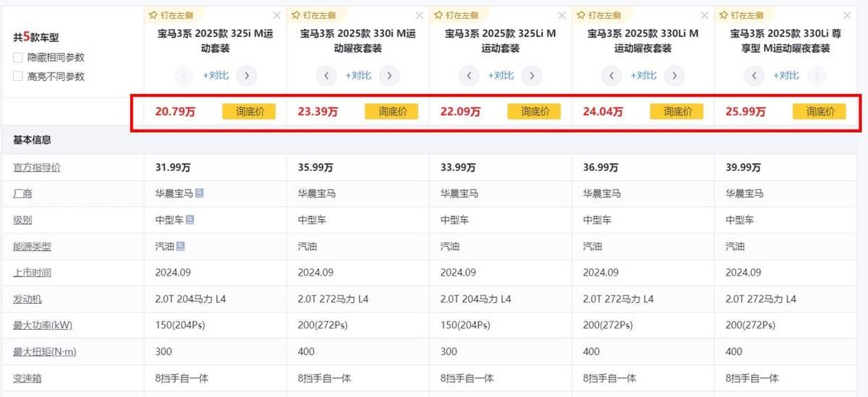Click the left arrow under 325i M运动套装
Image resolution: width=868 pixels, height=397 pixels.
click(x=184, y=75)
